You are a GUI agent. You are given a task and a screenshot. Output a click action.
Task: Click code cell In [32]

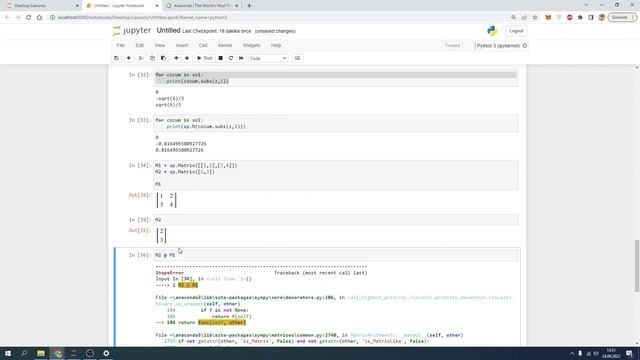[336, 78]
